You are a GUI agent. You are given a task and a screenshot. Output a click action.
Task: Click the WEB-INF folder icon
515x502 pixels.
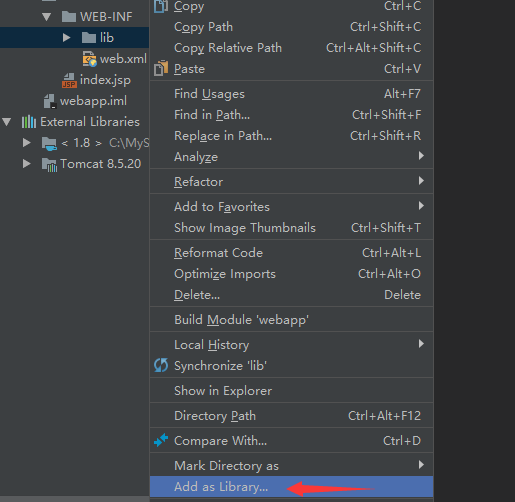69,16
